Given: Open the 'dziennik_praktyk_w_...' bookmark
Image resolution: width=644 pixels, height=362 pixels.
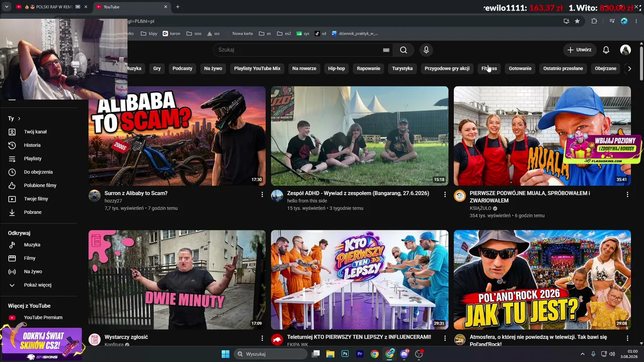Looking at the screenshot, I should [355, 34].
